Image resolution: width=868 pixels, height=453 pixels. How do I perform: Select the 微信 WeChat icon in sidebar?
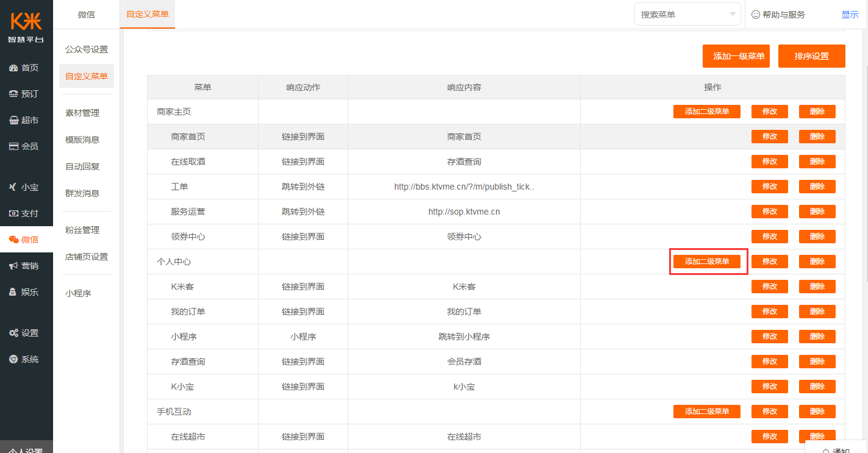click(x=13, y=240)
